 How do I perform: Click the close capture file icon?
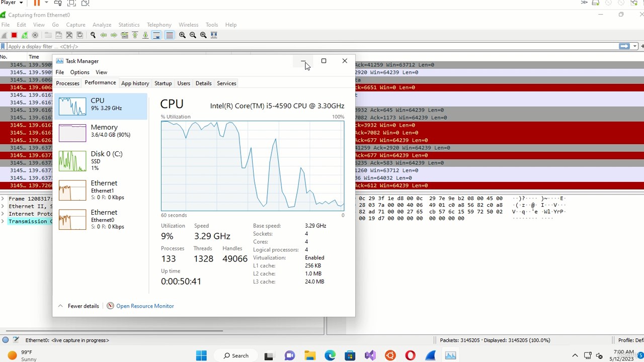[x=69, y=35]
